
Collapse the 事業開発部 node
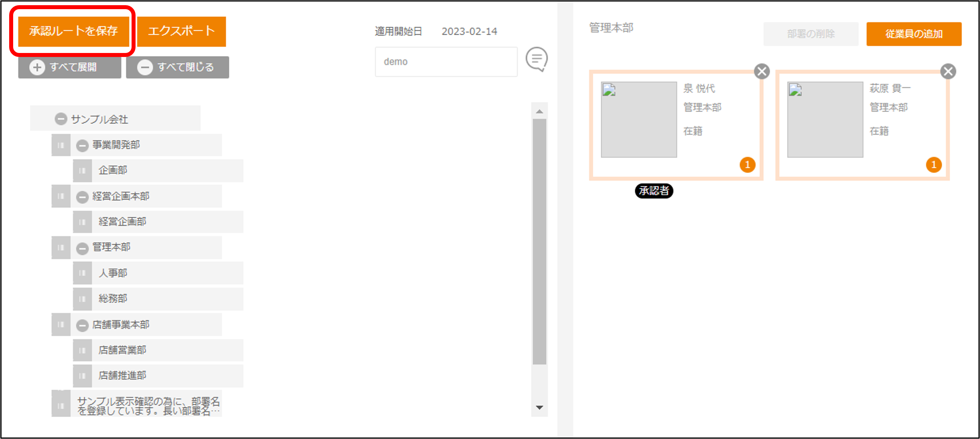click(82, 145)
